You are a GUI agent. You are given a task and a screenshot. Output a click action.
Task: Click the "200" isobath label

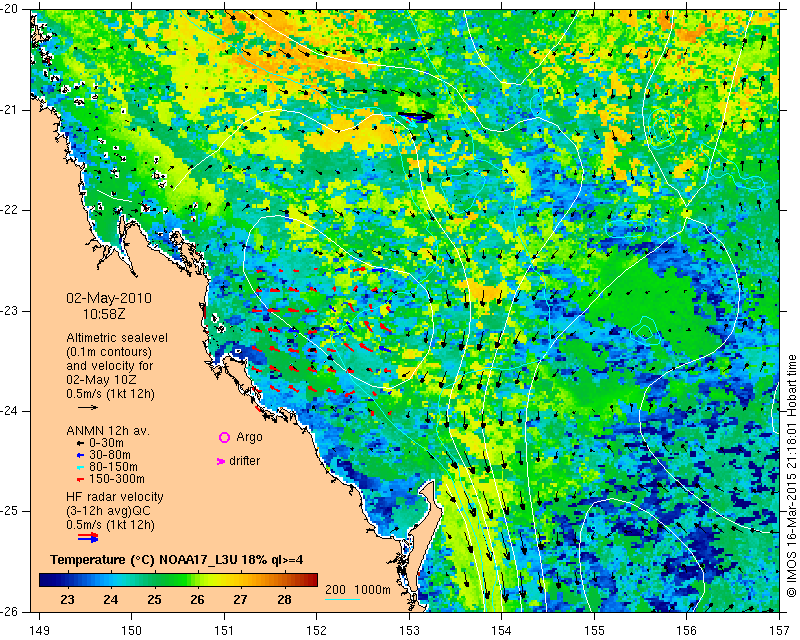tap(335, 589)
